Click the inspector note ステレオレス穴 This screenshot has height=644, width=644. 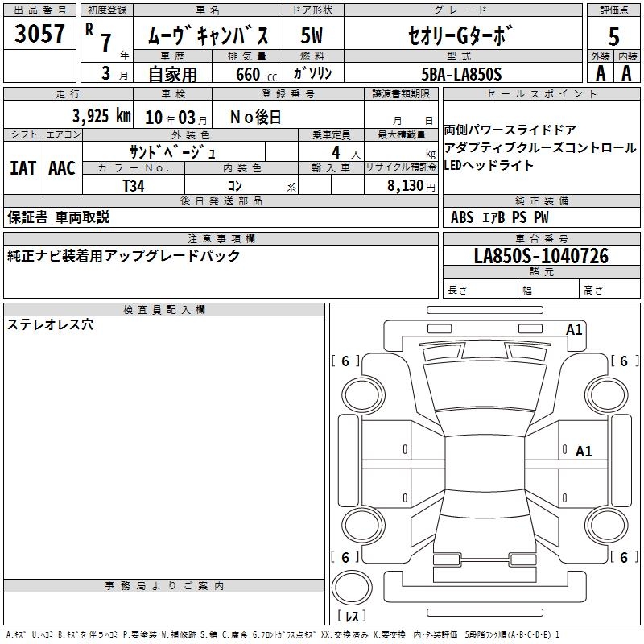coord(50,324)
